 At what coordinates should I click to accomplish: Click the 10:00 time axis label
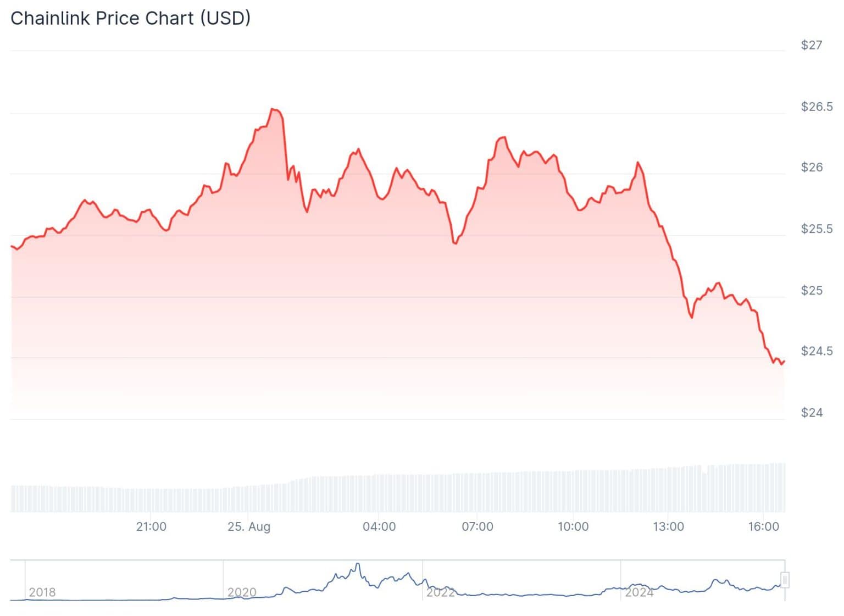pyautogui.click(x=573, y=526)
